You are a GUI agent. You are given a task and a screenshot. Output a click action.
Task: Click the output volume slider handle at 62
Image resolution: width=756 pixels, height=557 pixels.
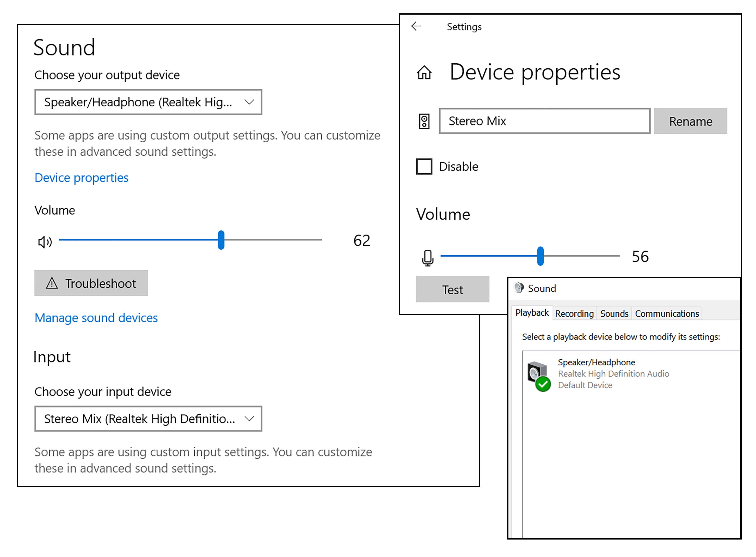(x=221, y=240)
